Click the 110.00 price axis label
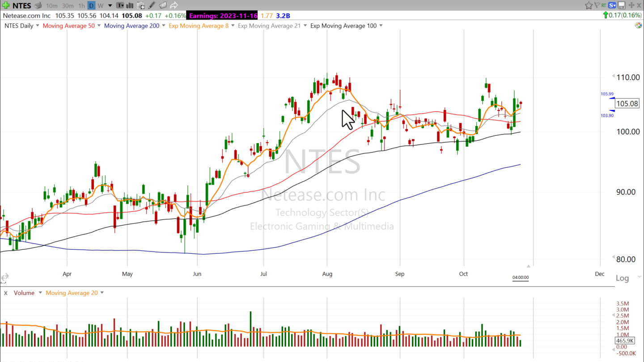Image resolution: width=644 pixels, height=362 pixels. (628, 77)
